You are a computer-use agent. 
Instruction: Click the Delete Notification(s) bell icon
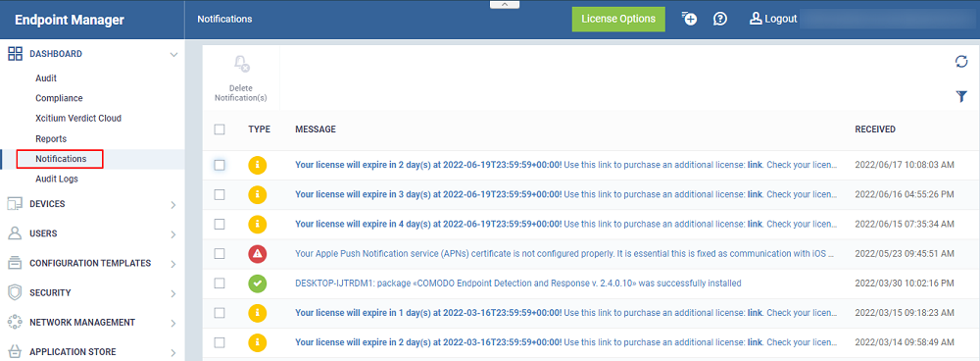(x=241, y=64)
